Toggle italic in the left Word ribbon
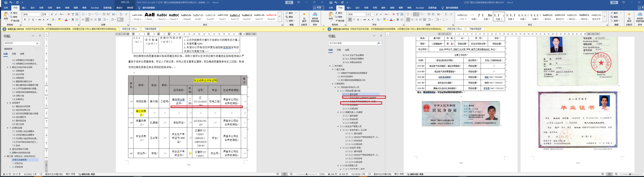This screenshot has height=177, width=644. point(29,19)
